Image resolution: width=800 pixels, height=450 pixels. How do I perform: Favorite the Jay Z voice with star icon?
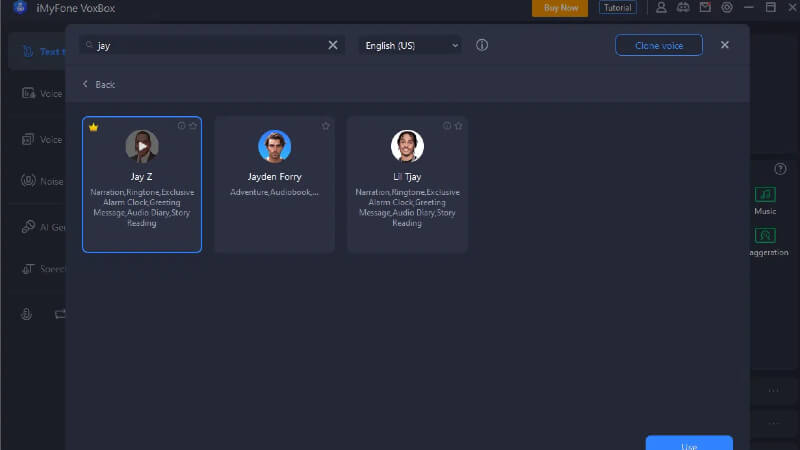(x=193, y=126)
